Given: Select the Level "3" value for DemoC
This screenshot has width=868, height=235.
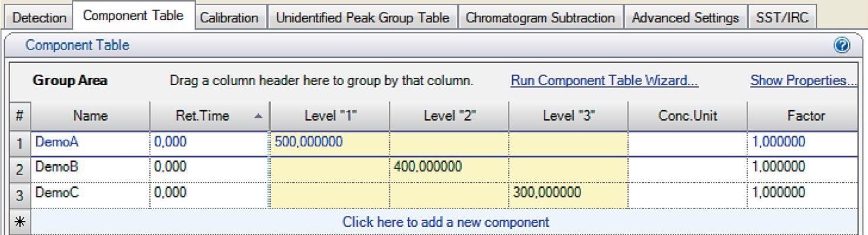Looking at the screenshot, I should tap(567, 193).
